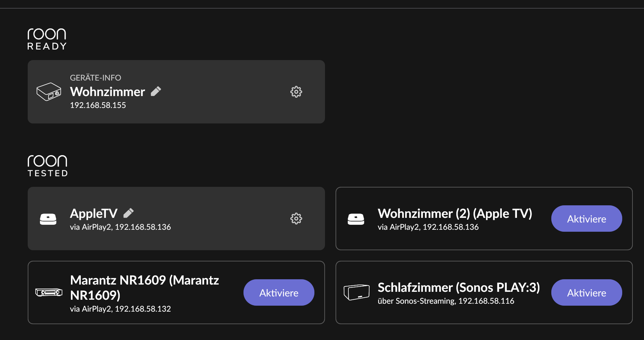Activate Schlafzimmer Sonos PLAY:3 via Aktiviere
The height and width of the screenshot is (340, 644).
[x=587, y=292]
